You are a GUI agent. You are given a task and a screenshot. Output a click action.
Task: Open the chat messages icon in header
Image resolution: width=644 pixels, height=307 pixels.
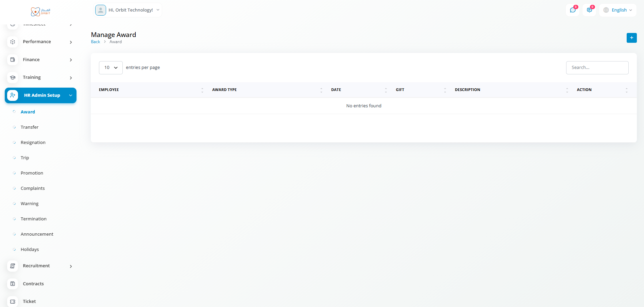coord(573,10)
